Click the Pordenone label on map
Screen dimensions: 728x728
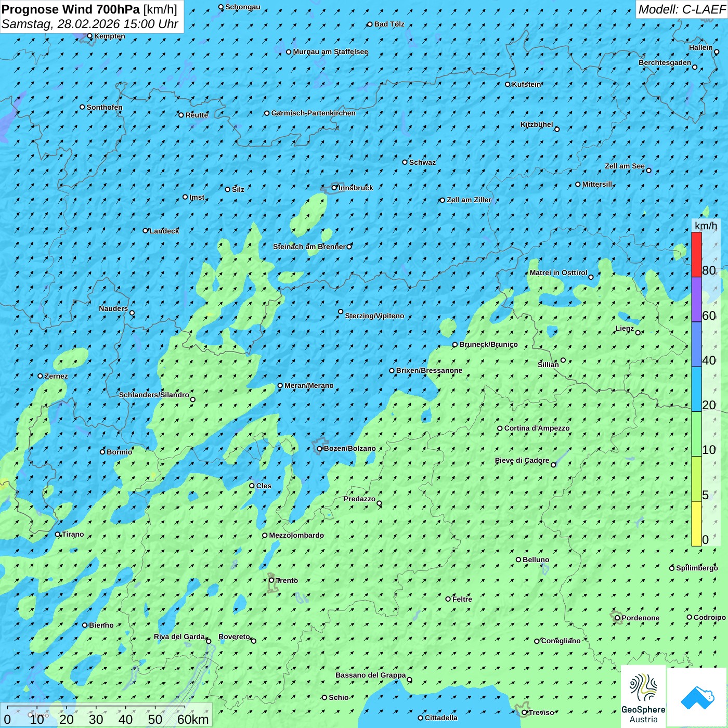coord(641,618)
